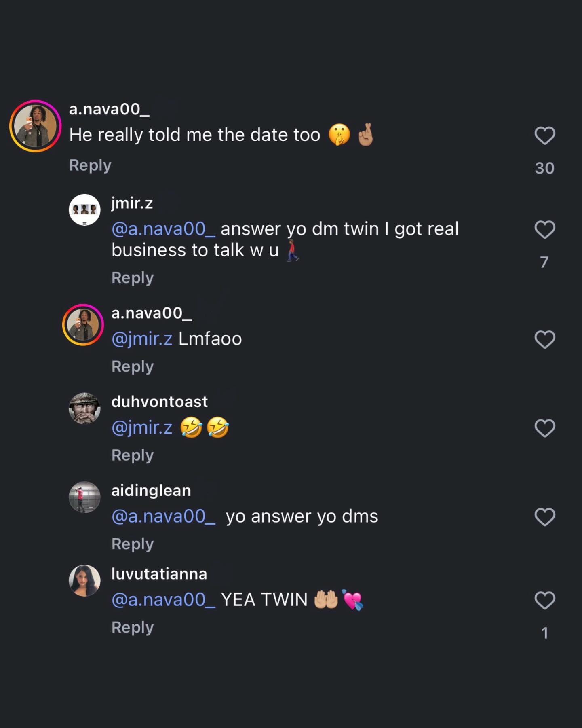
Task: Like jmir.z's 'answer yo dm' reply
Action: (x=544, y=230)
